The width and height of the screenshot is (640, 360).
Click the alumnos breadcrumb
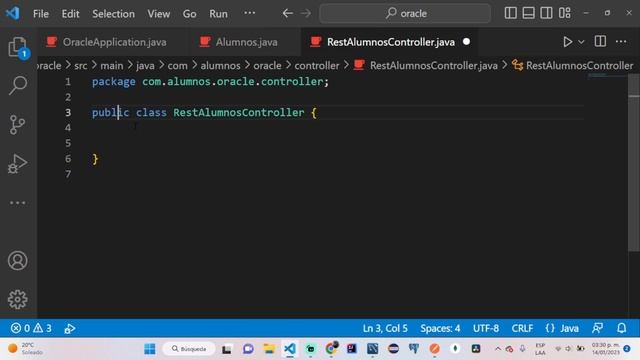tap(220, 66)
